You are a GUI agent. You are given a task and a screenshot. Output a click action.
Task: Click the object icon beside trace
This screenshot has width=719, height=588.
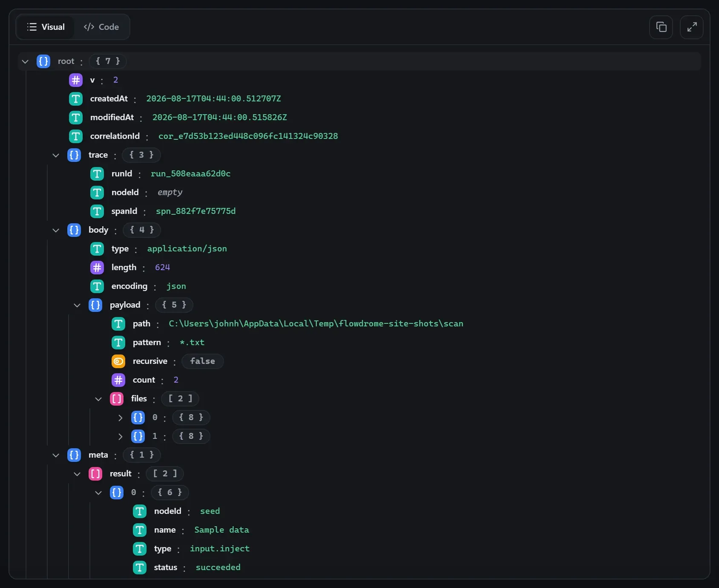(74, 155)
